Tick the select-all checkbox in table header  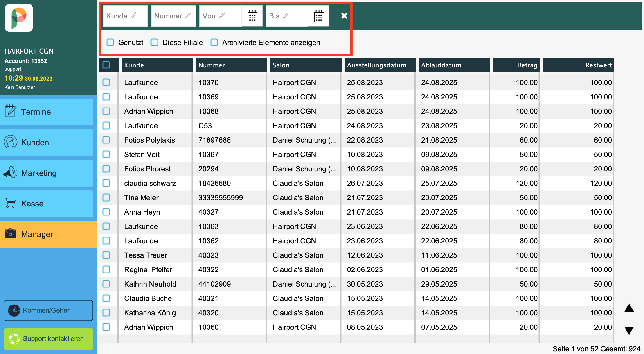106,65
